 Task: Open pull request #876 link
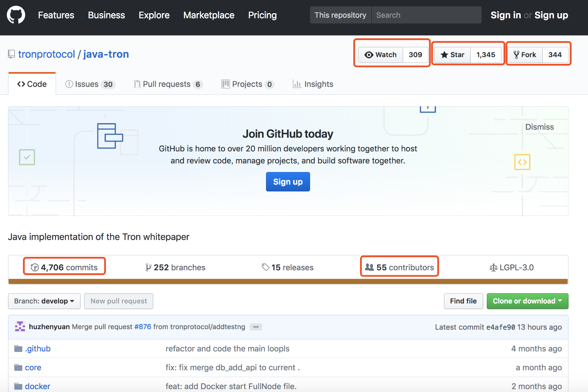tap(143, 327)
